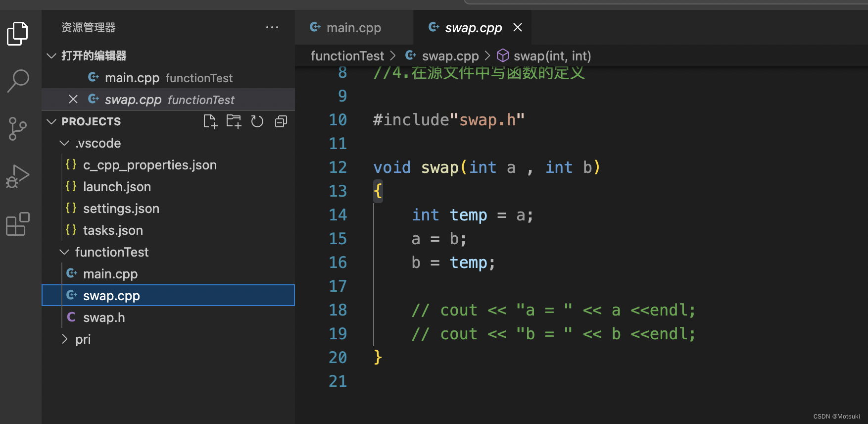Click the main.cpp tab file icon

pyautogui.click(x=315, y=27)
